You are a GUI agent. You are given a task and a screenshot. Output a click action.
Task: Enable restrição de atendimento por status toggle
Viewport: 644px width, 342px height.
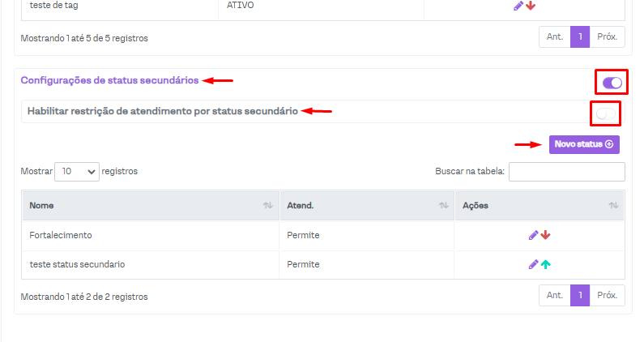point(605,113)
